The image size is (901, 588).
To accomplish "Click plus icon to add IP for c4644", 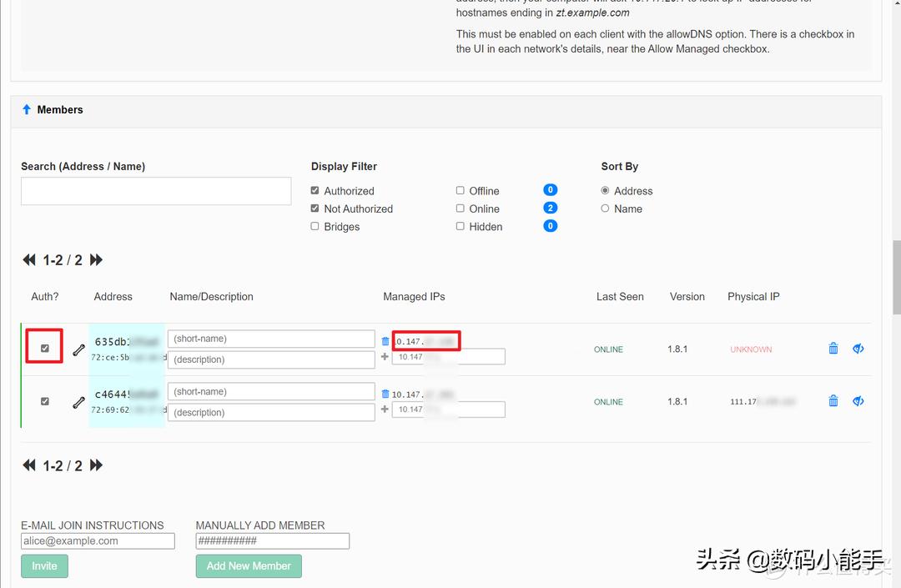I will (385, 410).
